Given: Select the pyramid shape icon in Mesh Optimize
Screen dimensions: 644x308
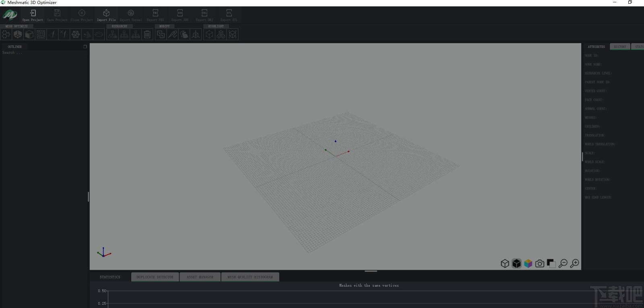Looking at the screenshot, I should click(87, 35).
